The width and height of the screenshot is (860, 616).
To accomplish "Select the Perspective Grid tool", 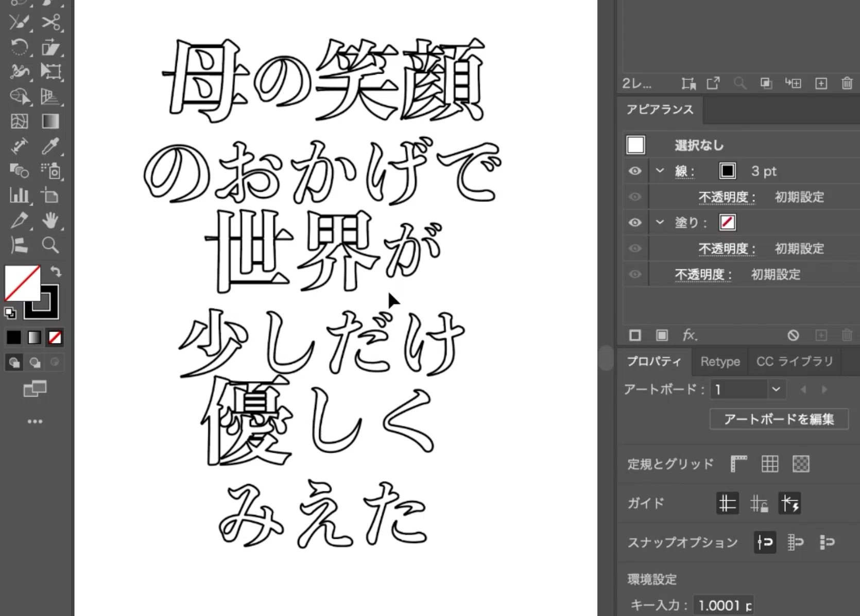I will click(51, 96).
